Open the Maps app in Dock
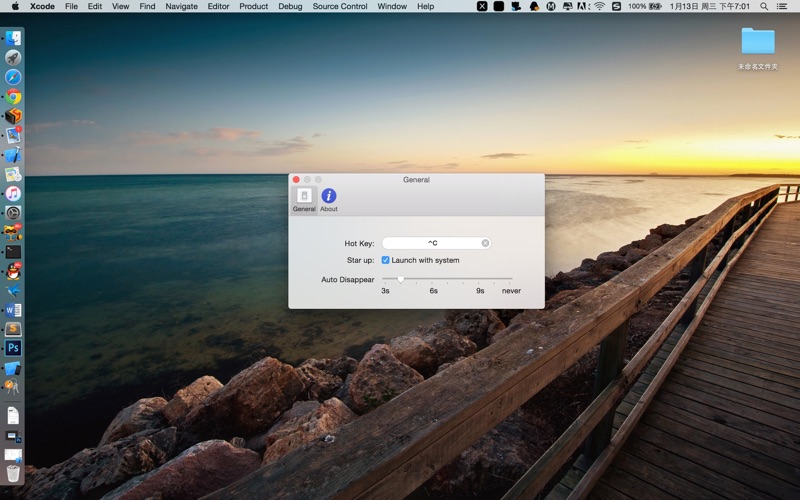The image size is (800, 500). 13,174
